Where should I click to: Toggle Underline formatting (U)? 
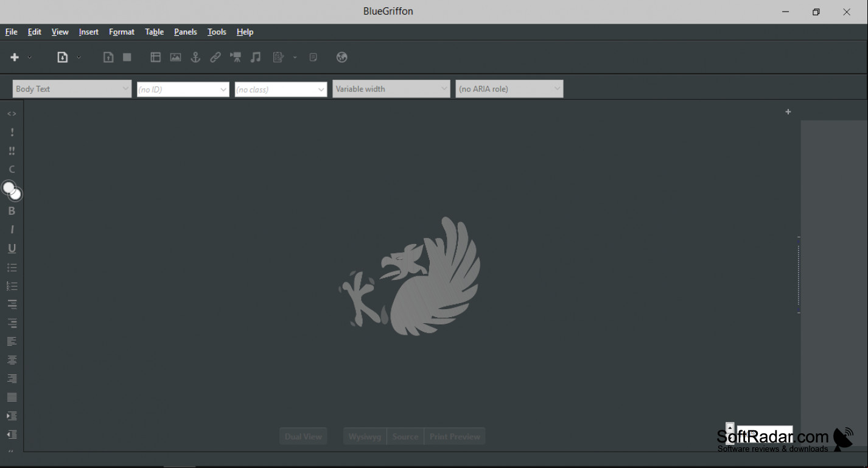[12, 248]
